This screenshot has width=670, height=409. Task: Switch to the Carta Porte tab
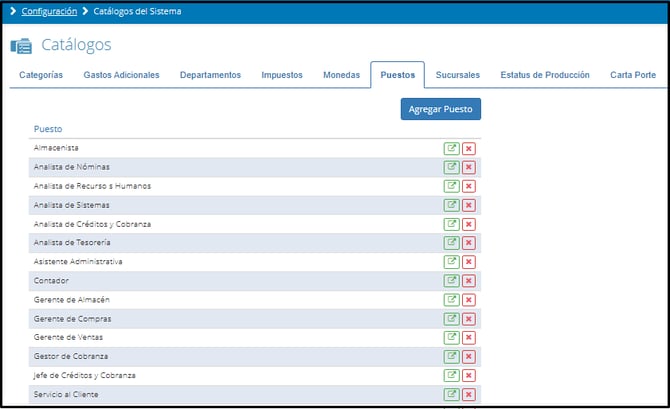pyautogui.click(x=633, y=75)
